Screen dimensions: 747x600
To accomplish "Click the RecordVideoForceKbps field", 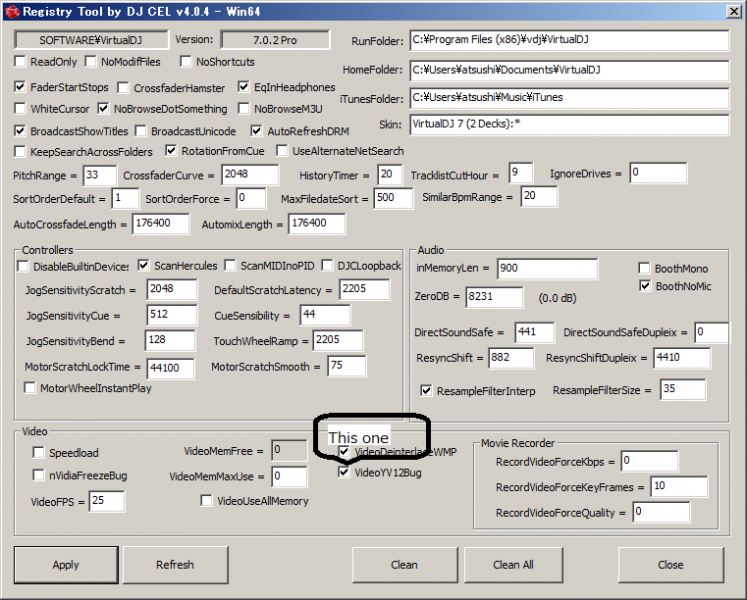I will [x=649, y=461].
